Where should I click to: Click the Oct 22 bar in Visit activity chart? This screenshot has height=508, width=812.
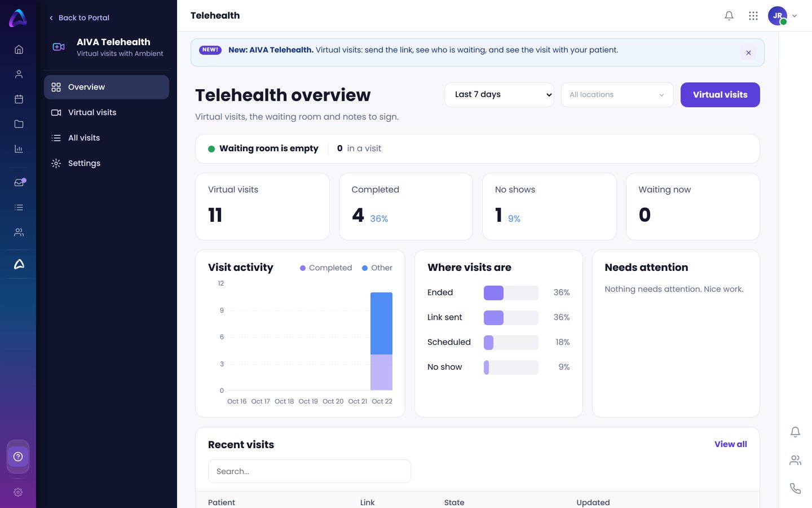coord(381,341)
